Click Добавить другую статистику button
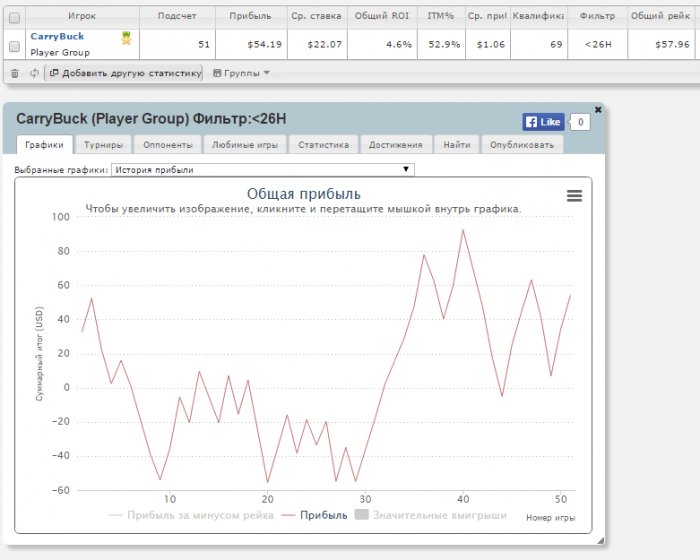 [x=124, y=73]
